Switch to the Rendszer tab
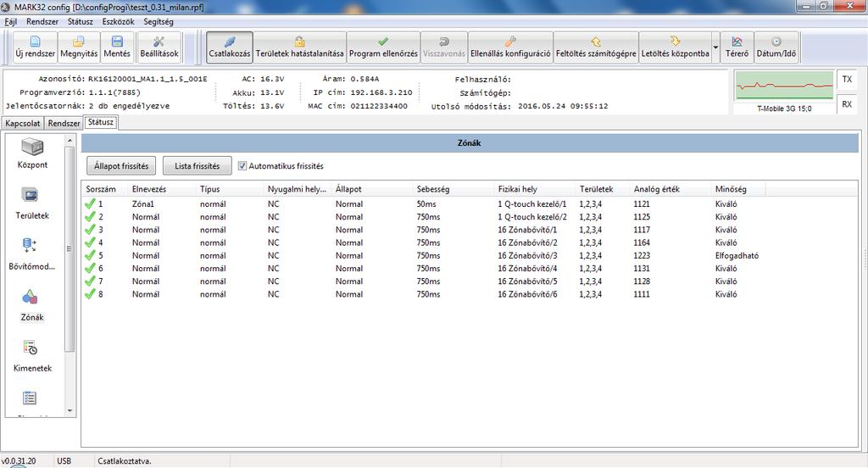The width and height of the screenshot is (868, 468). [64, 123]
